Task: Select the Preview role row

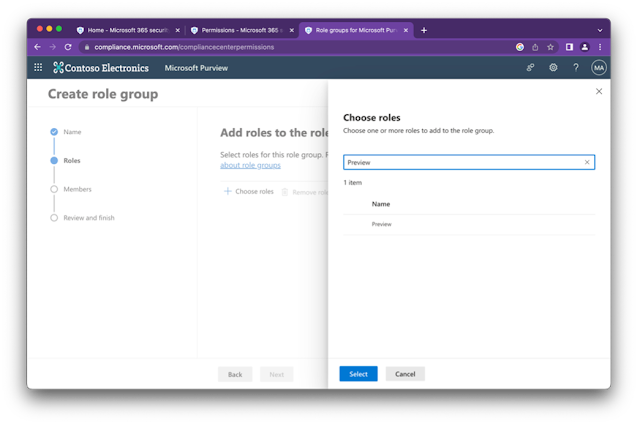Action: pos(469,224)
